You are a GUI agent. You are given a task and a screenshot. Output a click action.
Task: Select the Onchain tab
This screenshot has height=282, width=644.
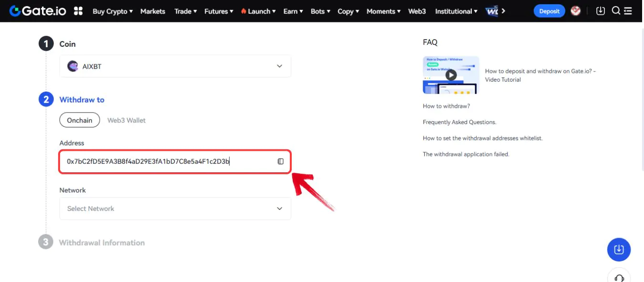(x=80, y=120)
